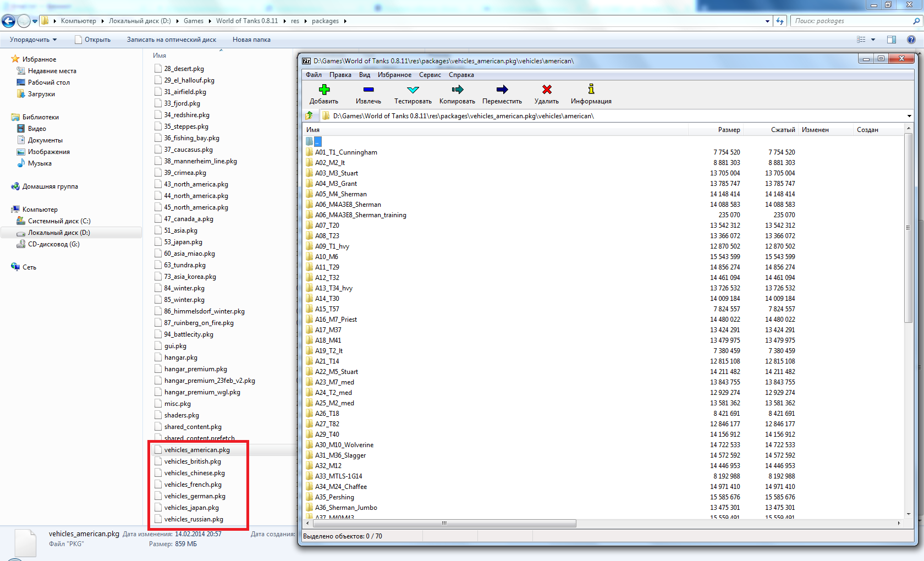Click the Открыть button in Explorer
Screen dimensions: 924x561
click(x=93, y=40)
